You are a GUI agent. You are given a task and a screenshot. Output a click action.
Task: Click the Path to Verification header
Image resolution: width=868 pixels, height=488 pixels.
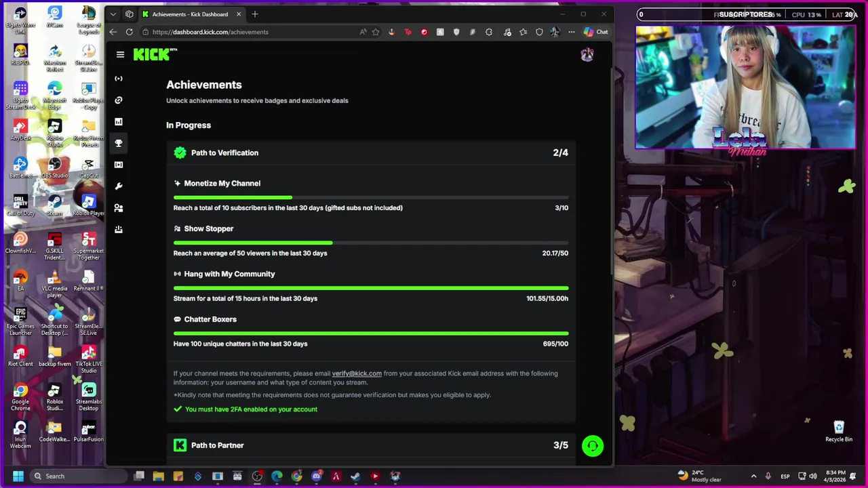[371, 152]
